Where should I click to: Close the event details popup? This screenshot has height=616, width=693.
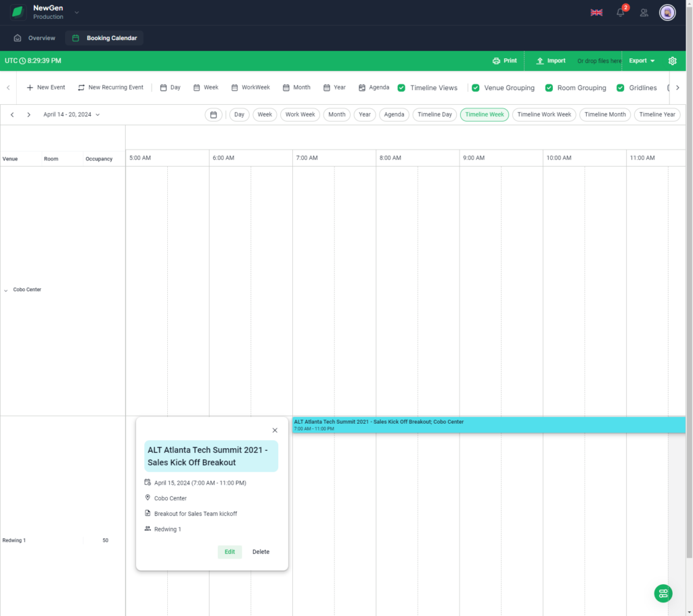pos(275,431)
